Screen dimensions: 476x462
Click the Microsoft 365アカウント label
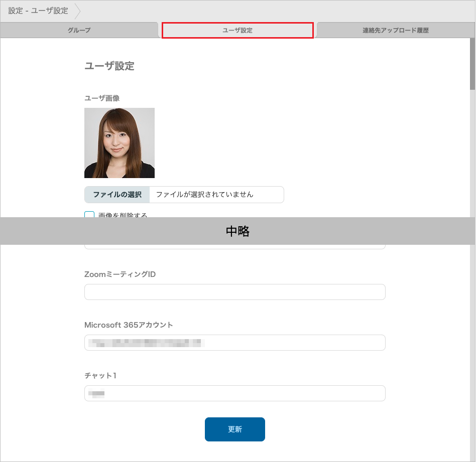pos(128,325)
